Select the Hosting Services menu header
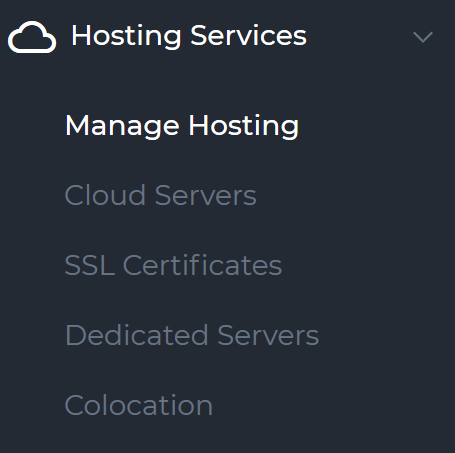 pyautogui.click(x=227, y=36)
